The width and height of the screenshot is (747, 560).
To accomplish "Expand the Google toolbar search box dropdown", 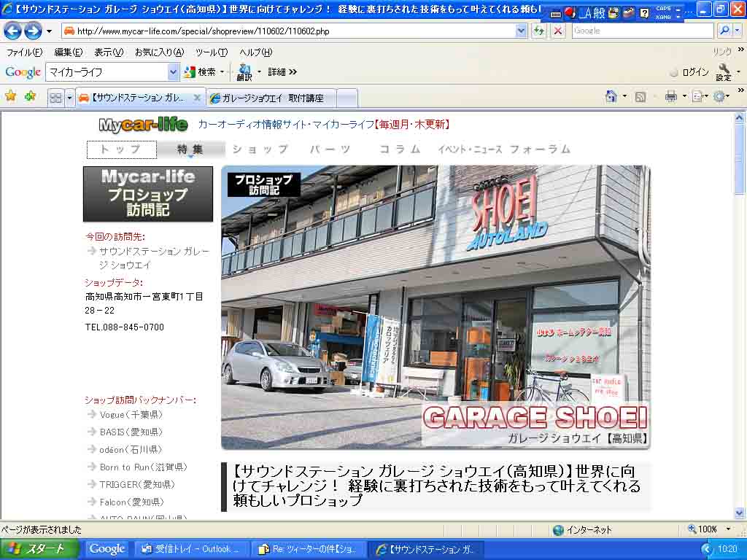I will 173,71.
